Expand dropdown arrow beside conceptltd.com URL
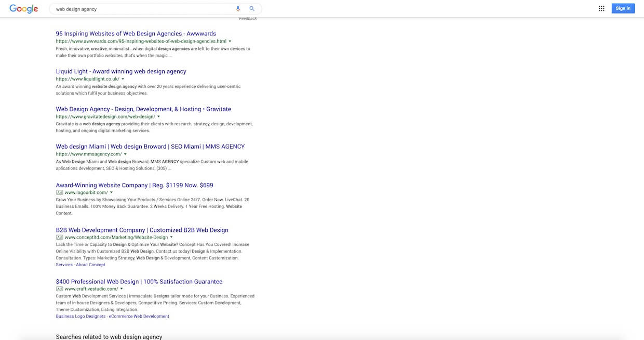644x340 pixels. coord(172,237)
